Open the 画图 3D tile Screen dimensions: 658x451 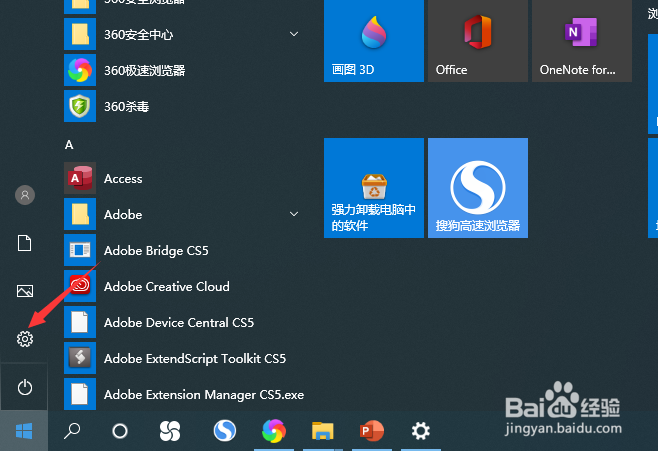coord(374,41)
